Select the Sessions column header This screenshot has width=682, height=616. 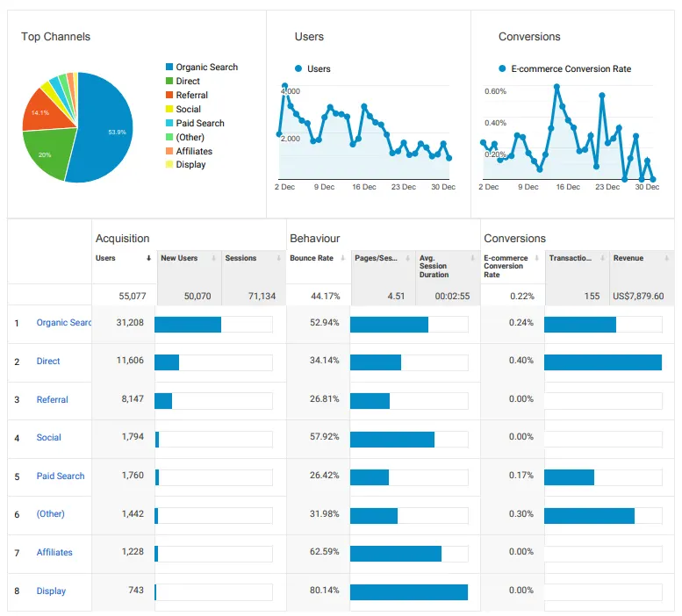coord(240,258)
